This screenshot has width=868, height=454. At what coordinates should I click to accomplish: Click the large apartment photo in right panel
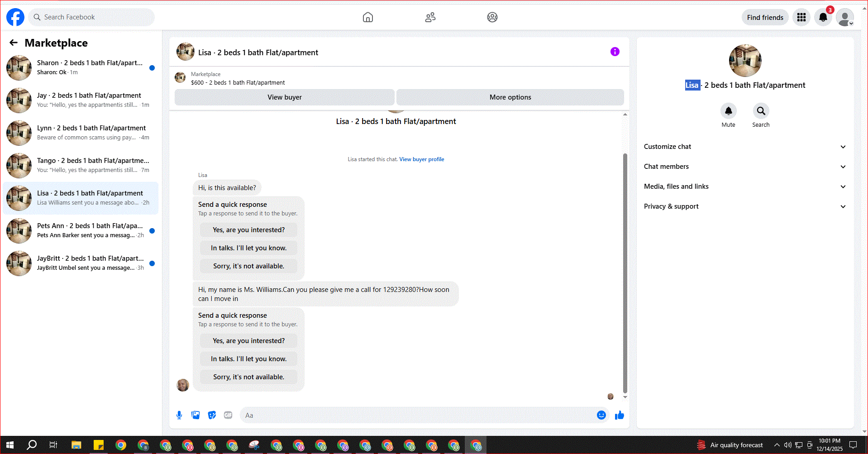(x=745, y=61)
